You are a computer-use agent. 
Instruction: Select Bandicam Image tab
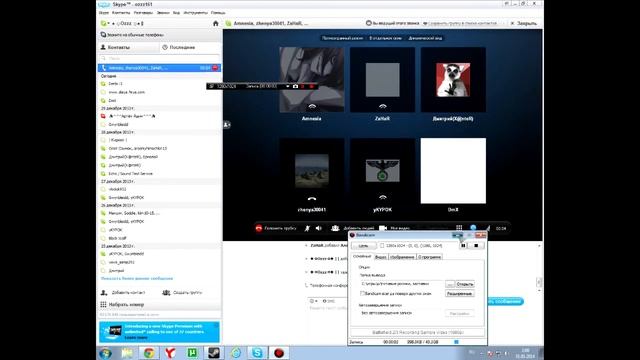click(402, 257)
